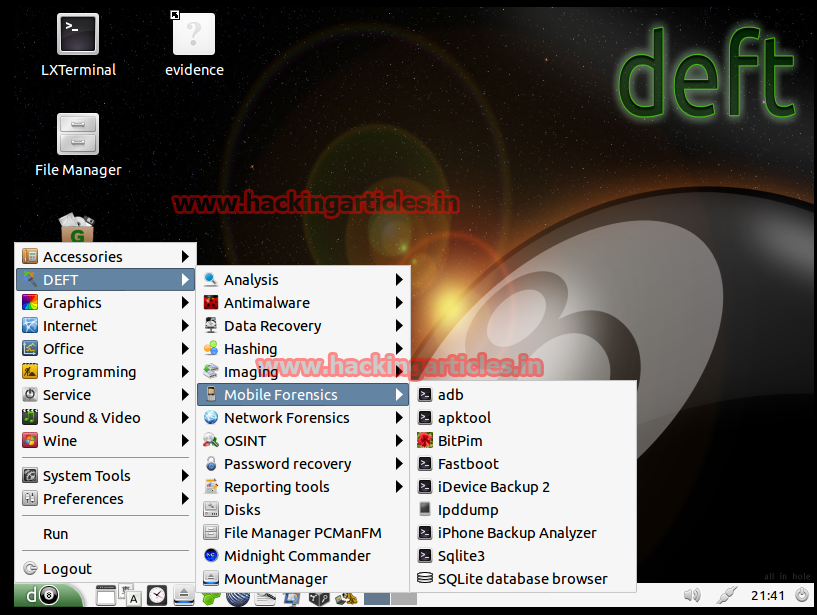Click the Ipddump icon
The height and width of the screenshot is (615, 817).
click(x=425, y=509)
